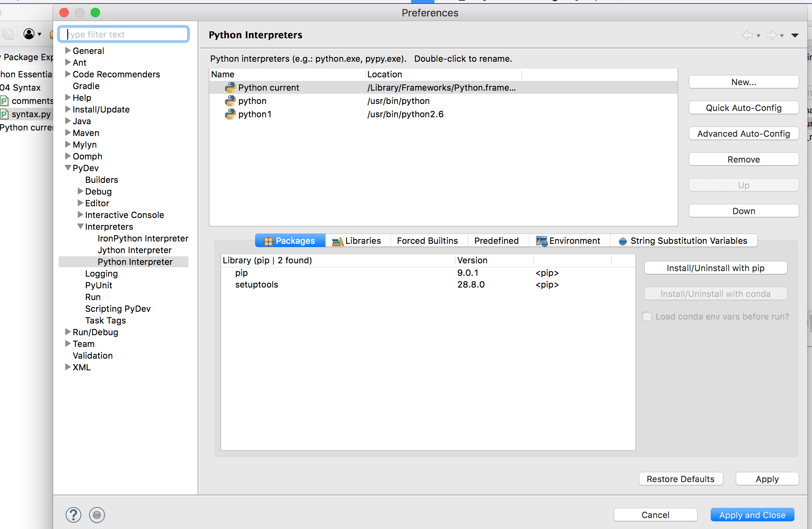Click the back navigation arrow icon

point(748,35)
